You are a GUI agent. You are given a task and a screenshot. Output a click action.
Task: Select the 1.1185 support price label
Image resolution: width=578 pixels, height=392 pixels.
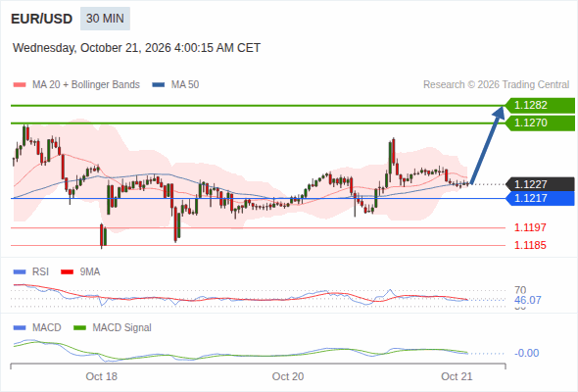pos(530,245)
